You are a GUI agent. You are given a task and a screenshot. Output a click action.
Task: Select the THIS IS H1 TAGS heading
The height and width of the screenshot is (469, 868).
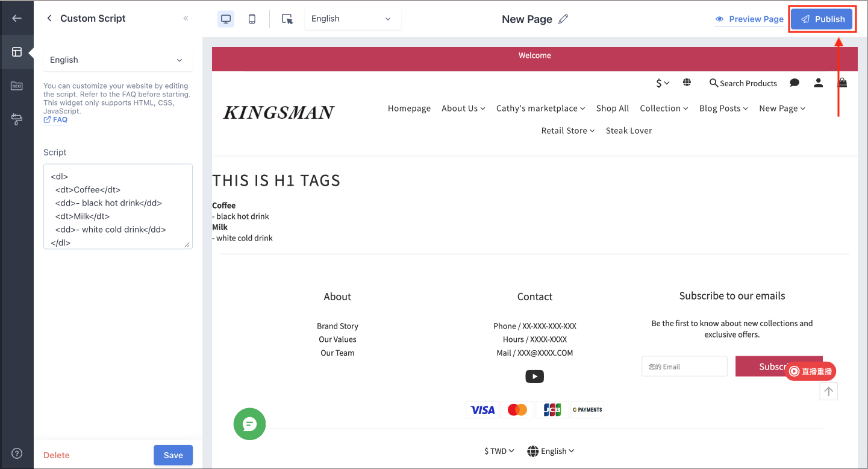[276, 180]
